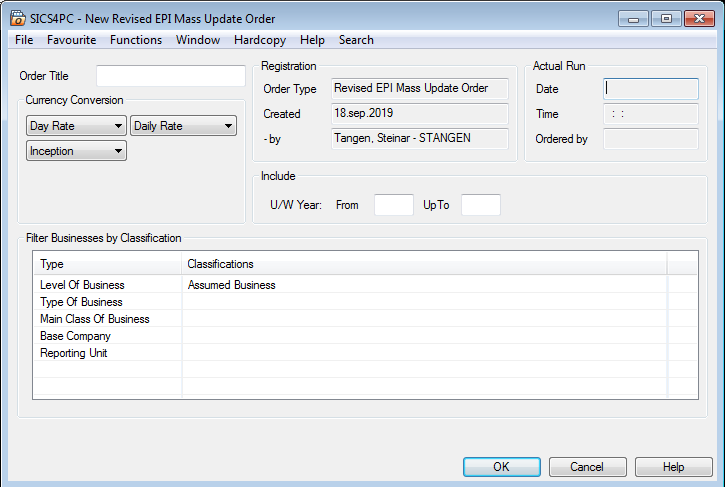This screenshot has height=487, width=725.
Task: Open the Favourite menu
Action: click(x=72, y=40)
